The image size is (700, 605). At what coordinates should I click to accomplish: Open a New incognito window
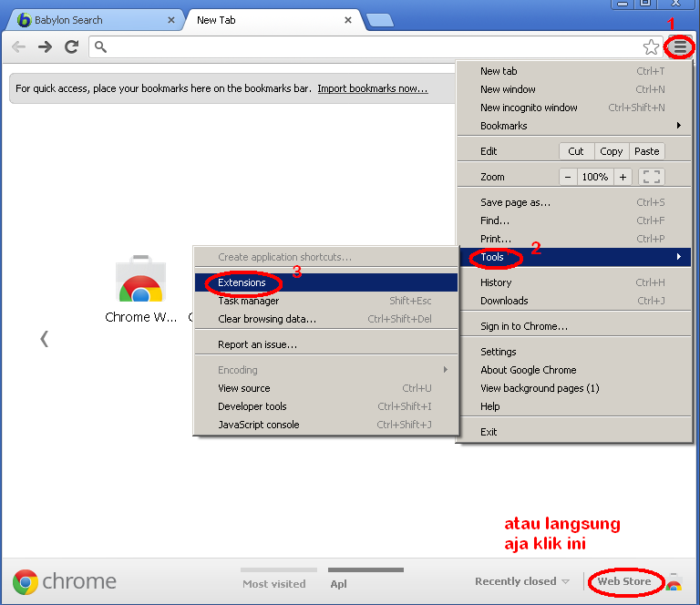(x=574, y=108)
